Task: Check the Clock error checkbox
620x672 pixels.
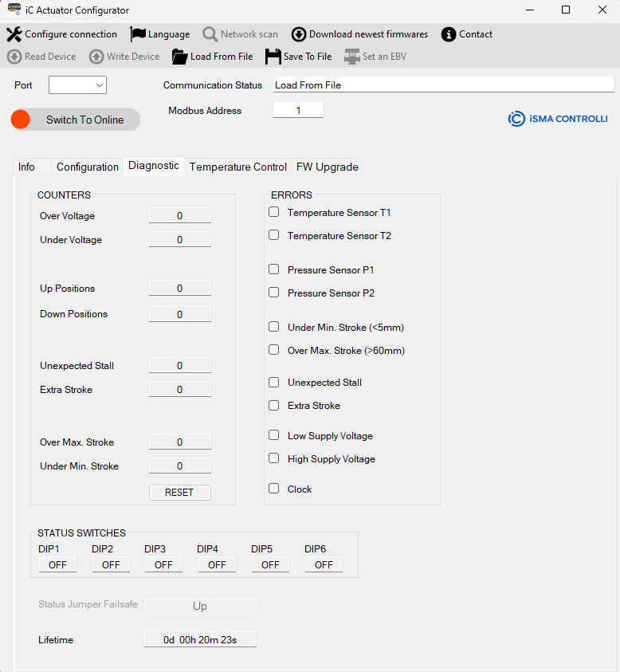Action: 274,488
